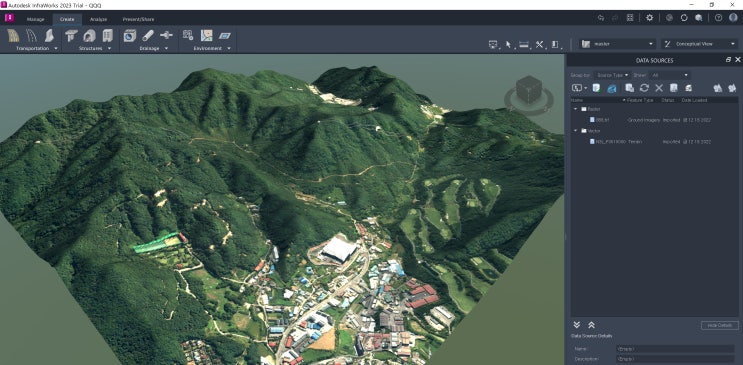Switch to the Present/Share tab
This screenshot has height=365, width=743.
(138, 19)
